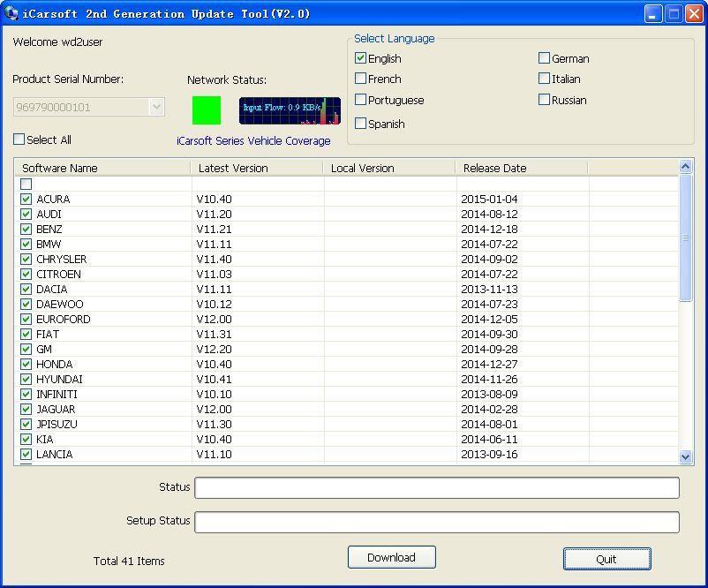
Task: Uncheck the HONDA software checkbox
Action: (x=26, y=364)
